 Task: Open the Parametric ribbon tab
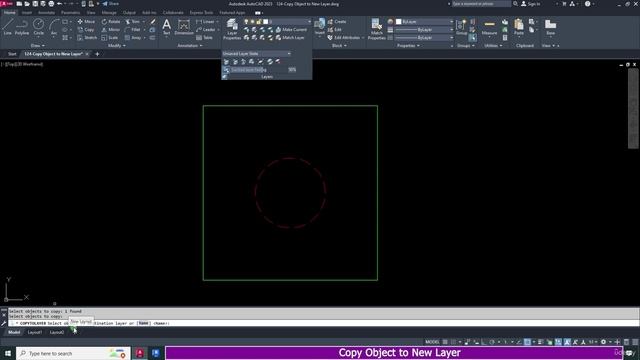[70, 13]
